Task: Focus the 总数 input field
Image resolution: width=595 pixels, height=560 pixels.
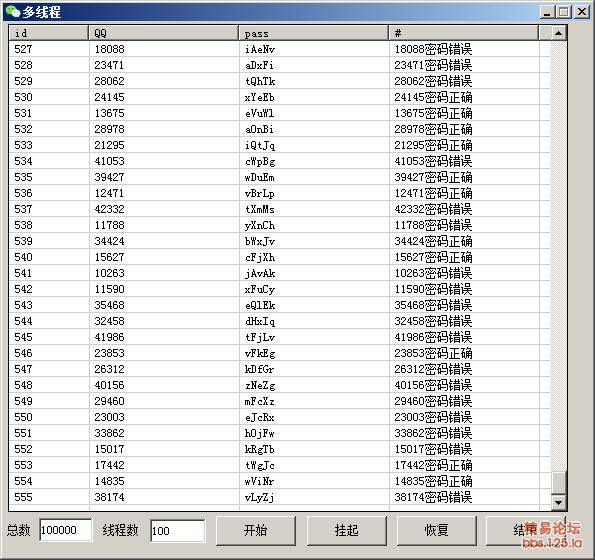Action: coord(66,530)
